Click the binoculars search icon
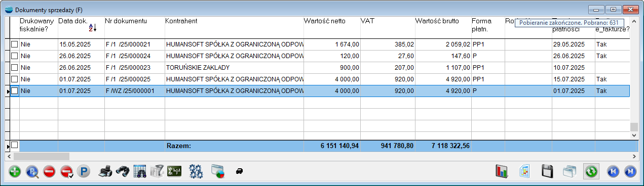 point(123,171)
